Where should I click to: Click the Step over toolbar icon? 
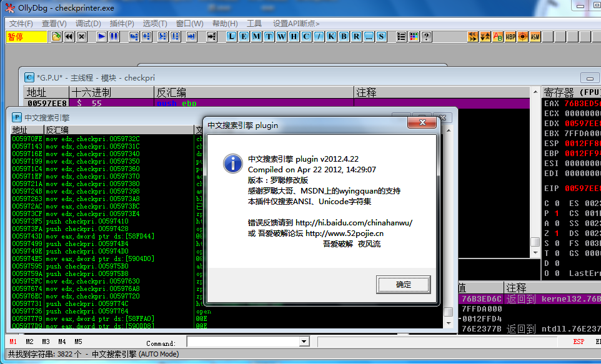click(147, 36)
